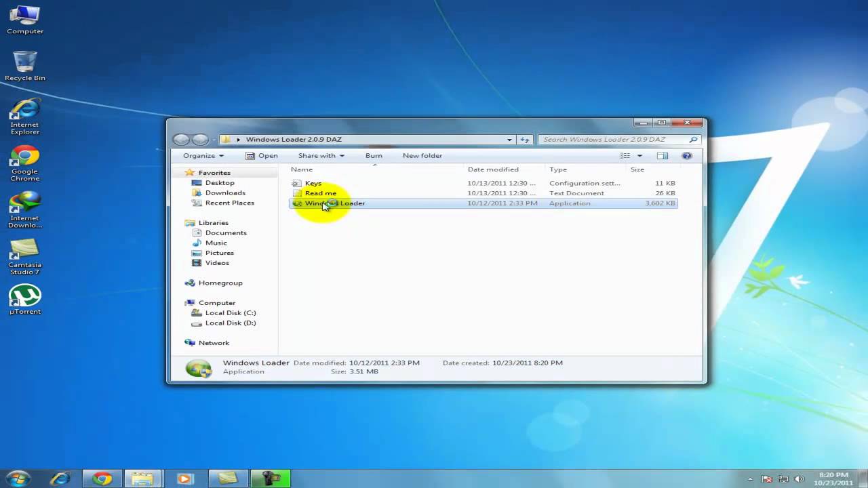The height and width of the screenshot is (488, 868).
Task: Open the Pictures library
Action: click(x=219, y=253)
